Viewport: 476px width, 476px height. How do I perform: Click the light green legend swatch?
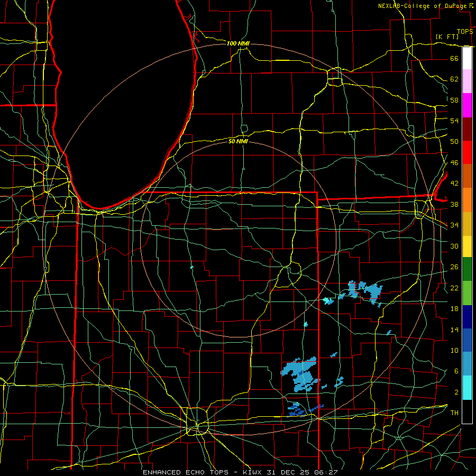tap(467, 293)
